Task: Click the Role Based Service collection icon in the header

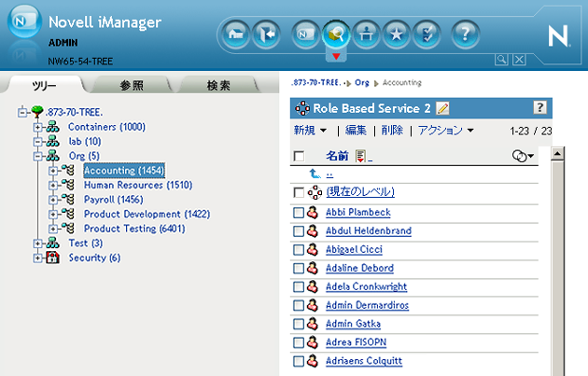Action: pos(302,108)
